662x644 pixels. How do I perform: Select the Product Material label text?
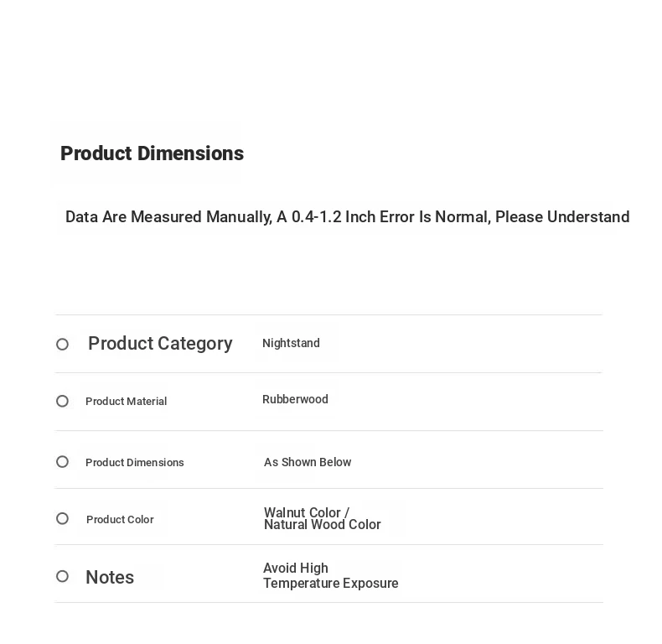pos(126,402)
